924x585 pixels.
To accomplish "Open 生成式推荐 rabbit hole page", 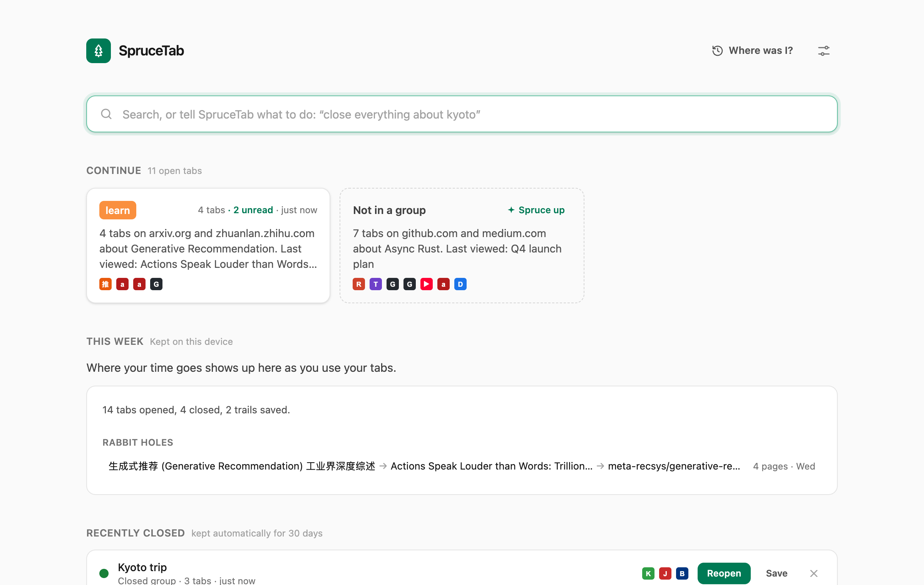I will point(242,466).
